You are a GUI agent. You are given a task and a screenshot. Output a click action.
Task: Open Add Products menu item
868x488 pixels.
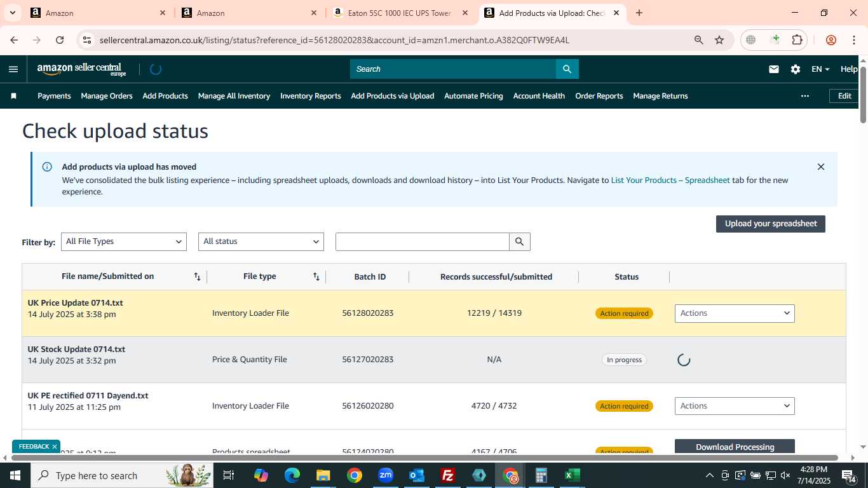[x=165, y=96]
